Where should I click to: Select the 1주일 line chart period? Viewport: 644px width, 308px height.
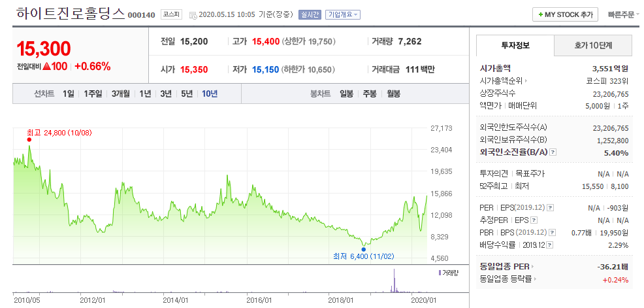click(x=93, y=94)
